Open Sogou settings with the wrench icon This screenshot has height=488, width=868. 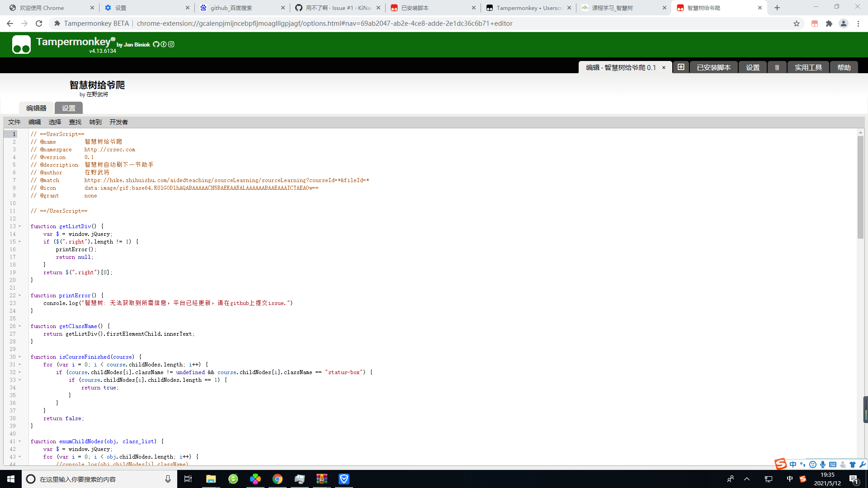(863, 465)
